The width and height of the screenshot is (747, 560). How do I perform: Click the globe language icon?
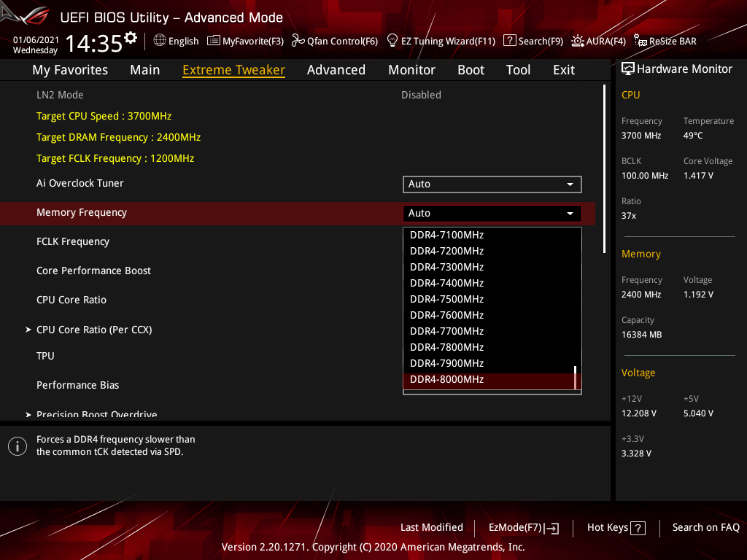pyautogui.click(x=160, y=41)
